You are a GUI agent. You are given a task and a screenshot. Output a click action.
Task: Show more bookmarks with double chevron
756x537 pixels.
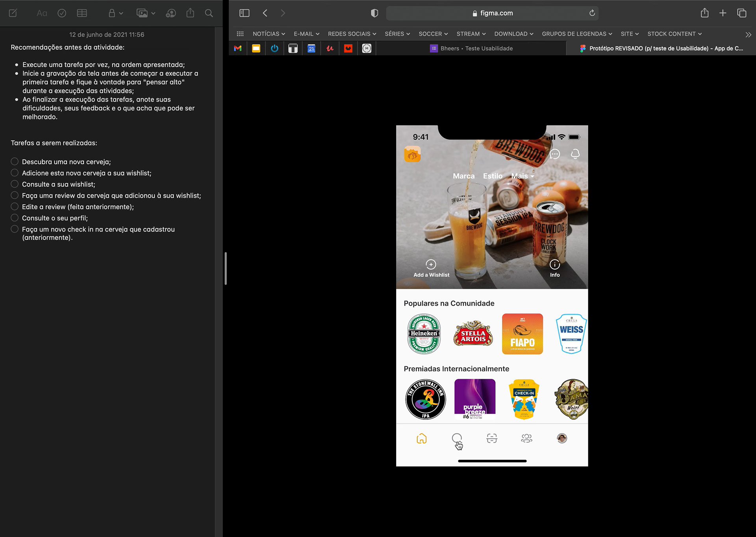[748, 35]
